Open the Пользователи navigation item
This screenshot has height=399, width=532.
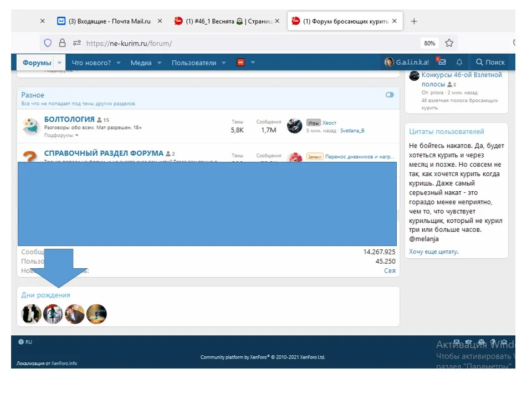tap(194, 63)
